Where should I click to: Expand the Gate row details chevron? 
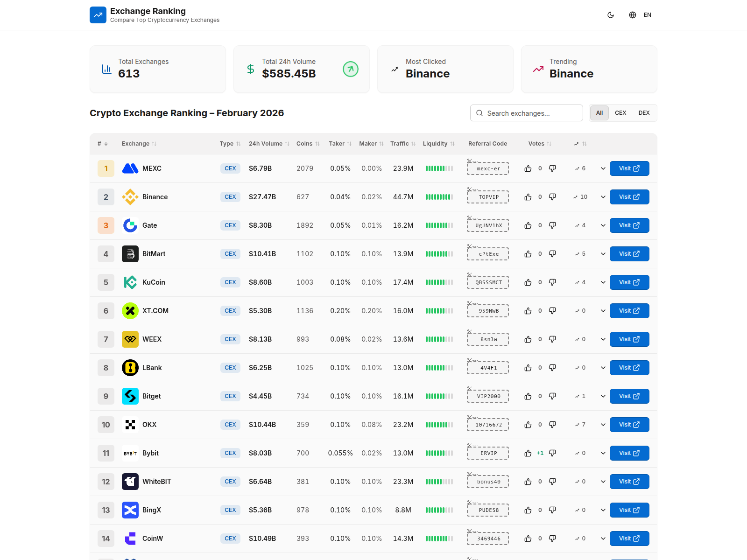point(603,225)
